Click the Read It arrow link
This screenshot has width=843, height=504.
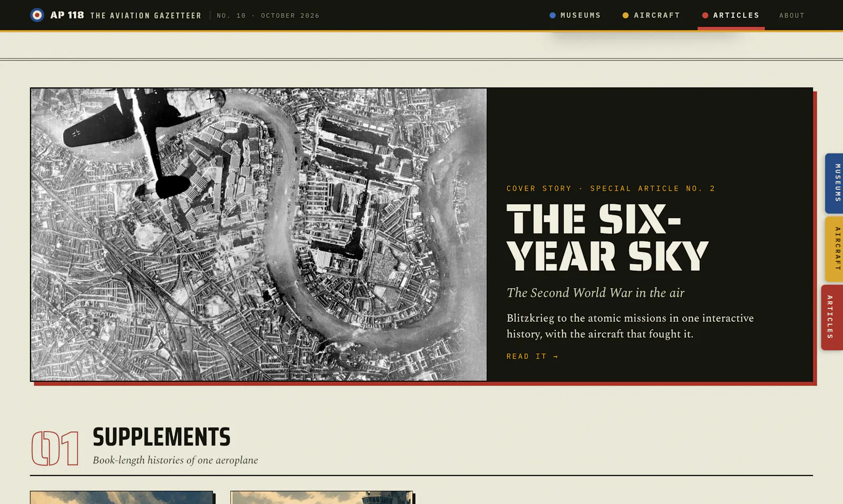click(532, 357)
